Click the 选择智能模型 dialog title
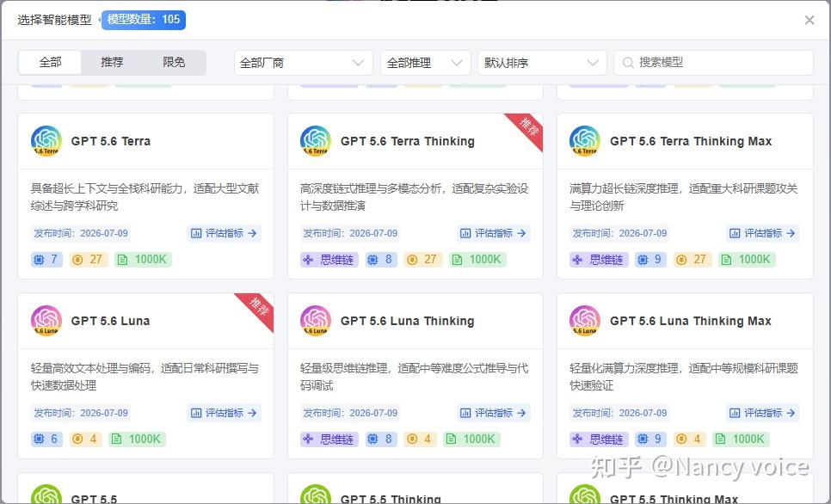 [x=54, y=20]
